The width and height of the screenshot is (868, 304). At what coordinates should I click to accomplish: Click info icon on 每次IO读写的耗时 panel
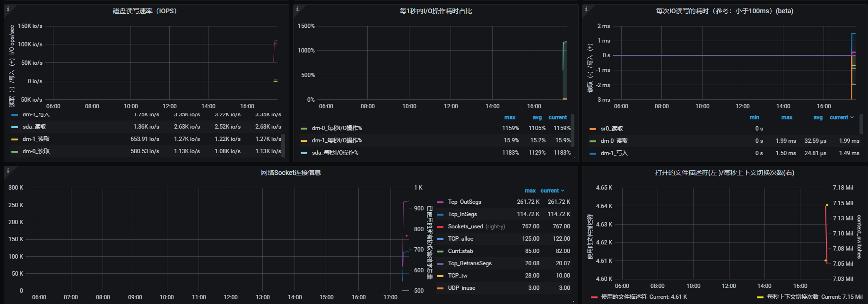click(x=586, y=9)
